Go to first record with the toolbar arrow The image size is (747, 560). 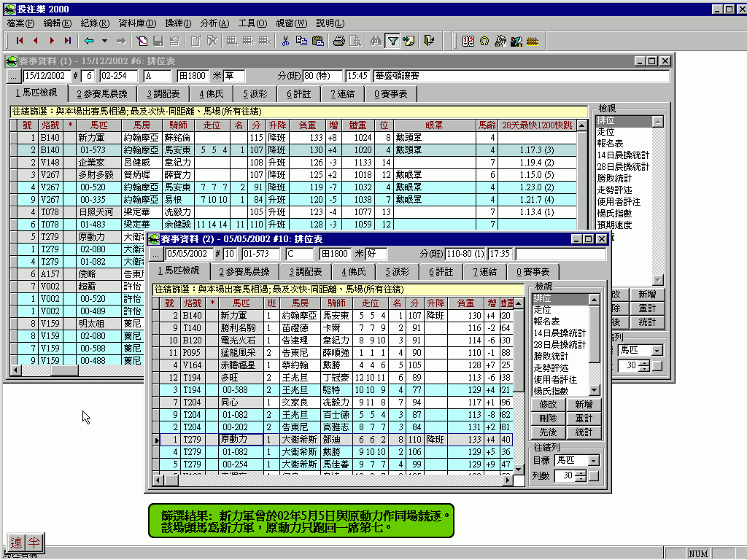point(19,41)
